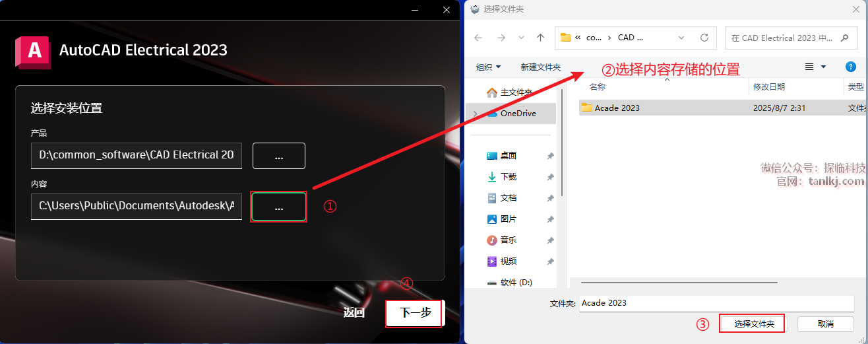This screenshot has width=868, height=344.
Task: Change the view layout icon
Action: 809,67
